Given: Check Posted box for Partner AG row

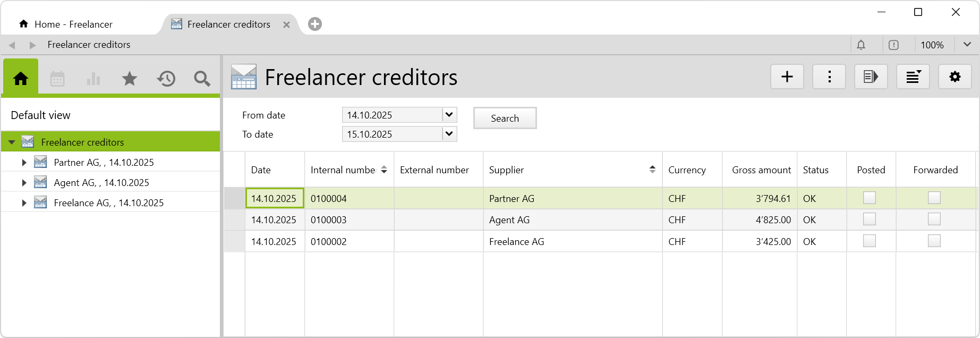Looking at the screenshot, I should point(870,198).
